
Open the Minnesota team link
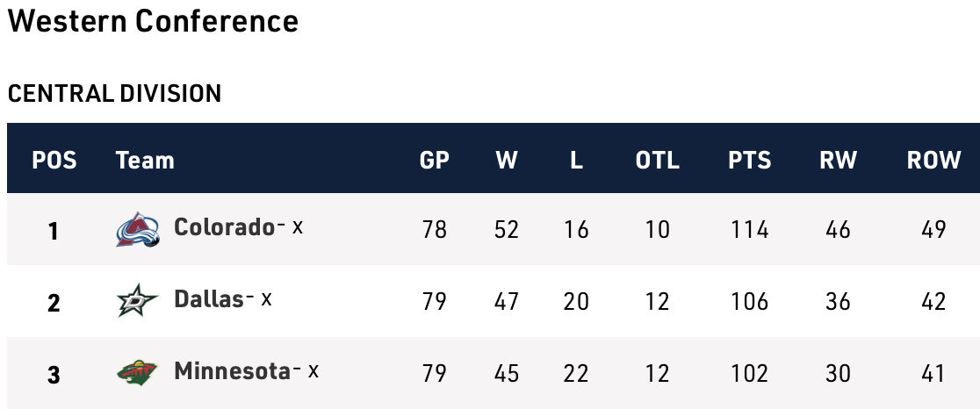232,371
